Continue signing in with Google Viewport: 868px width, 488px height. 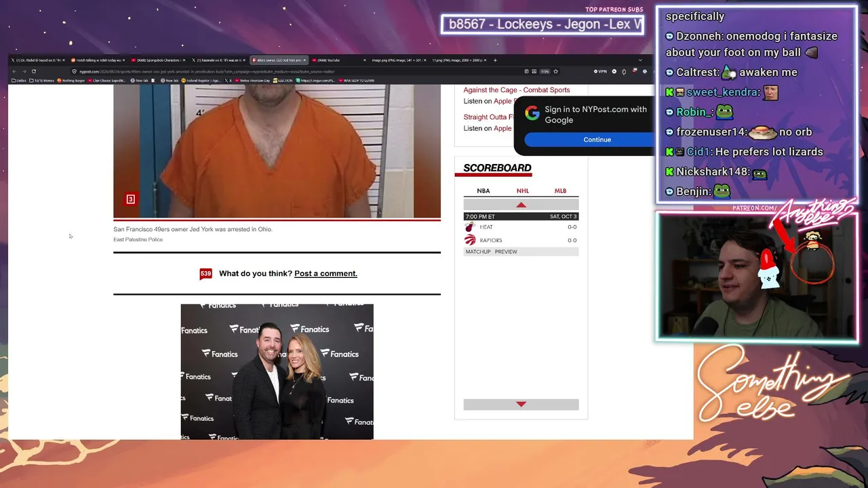pyautogui.click(x=597, y=140)
